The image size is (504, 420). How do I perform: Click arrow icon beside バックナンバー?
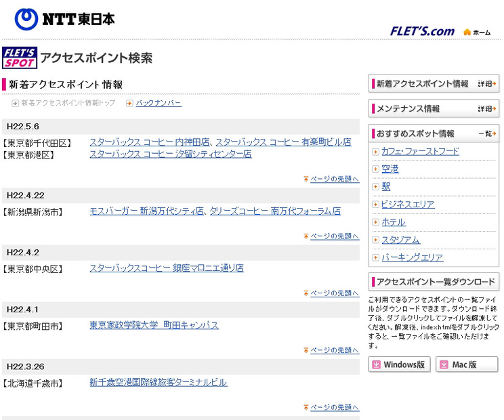coord(129,103)
